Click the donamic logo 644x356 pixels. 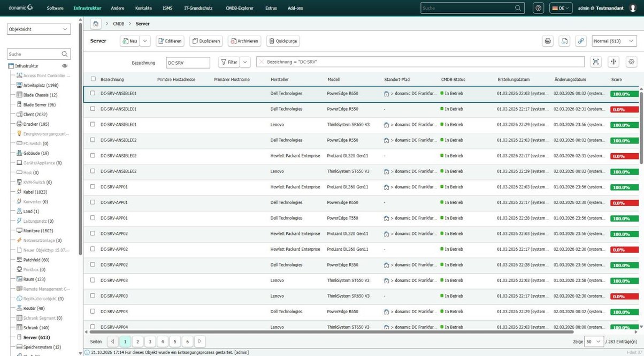point(21,8)
